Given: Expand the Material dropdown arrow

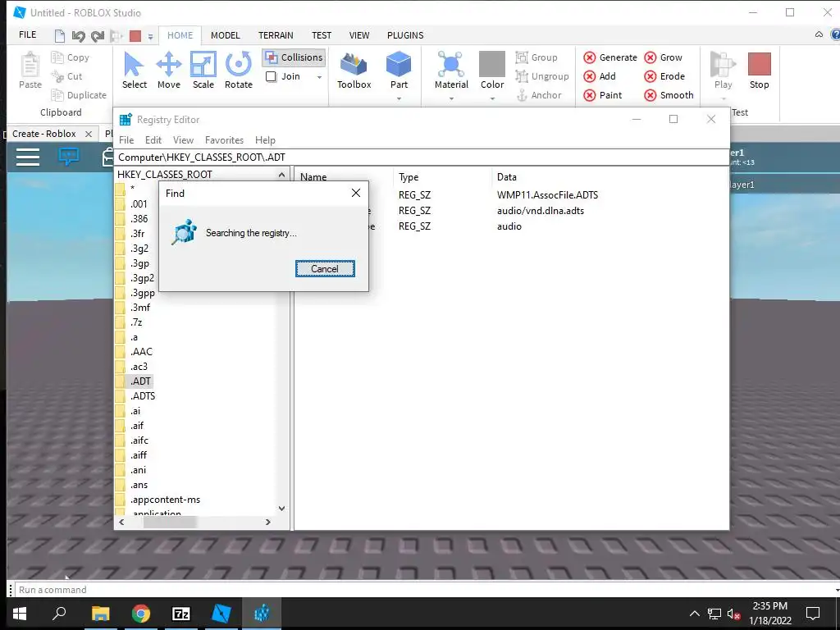Looking at the screenshot, I should coord(451,98).
